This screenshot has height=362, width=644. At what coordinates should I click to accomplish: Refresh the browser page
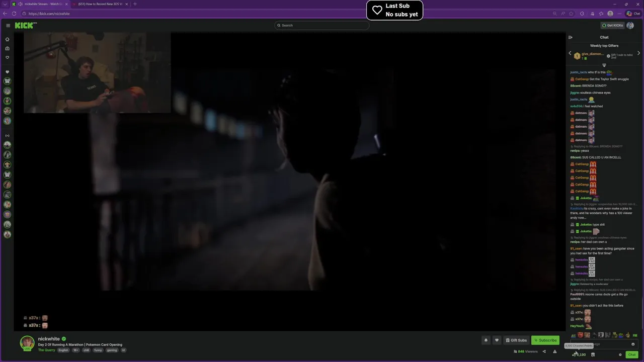tap(14, 14)
